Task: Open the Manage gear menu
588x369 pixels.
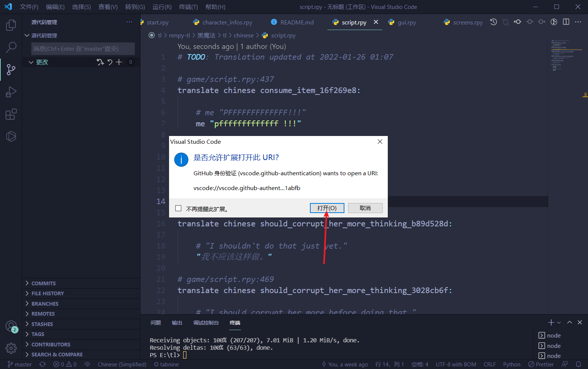Action: [11, 348]
